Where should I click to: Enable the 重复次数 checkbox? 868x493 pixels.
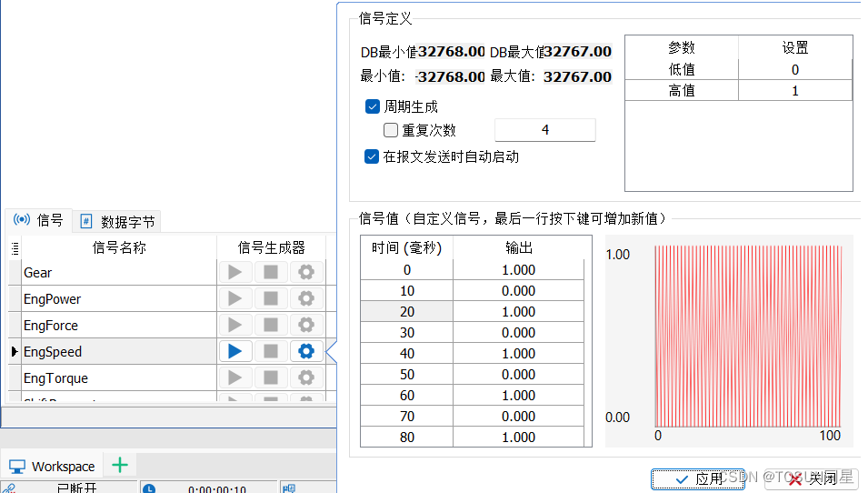point(391,130)
